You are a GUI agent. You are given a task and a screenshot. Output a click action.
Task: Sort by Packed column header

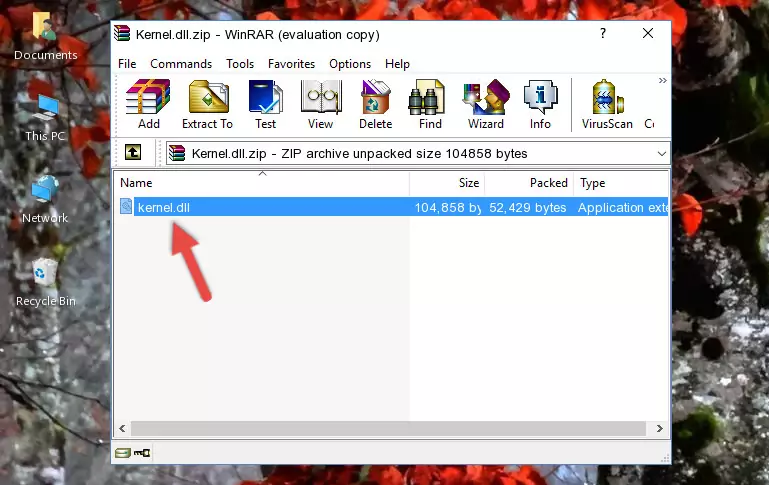[529, 183]
